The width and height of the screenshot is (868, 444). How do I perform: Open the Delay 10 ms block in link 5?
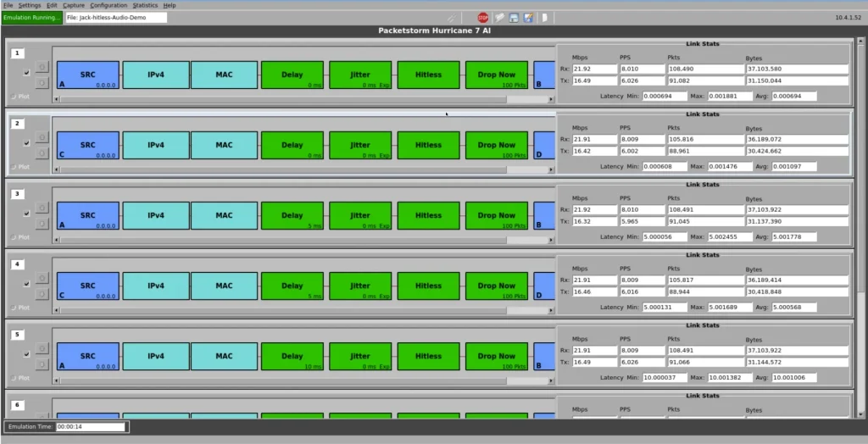(x=292, y=356)
